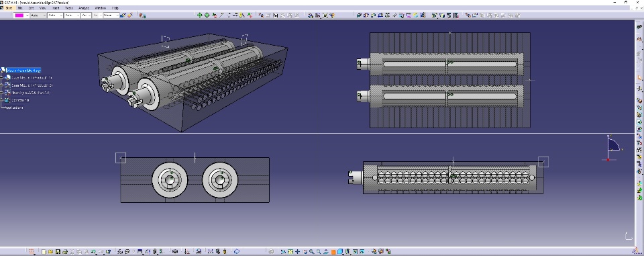The width and height of the screenshot is (644, 256).
Task: Open the Tools menu
Action: click(x=69, y=8)
